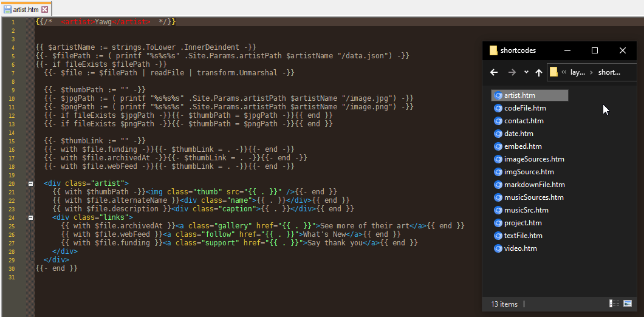Switch to large thumbnails view in the status bar
This screenshot has width=644, height=317.
click(x=628, y=303)
